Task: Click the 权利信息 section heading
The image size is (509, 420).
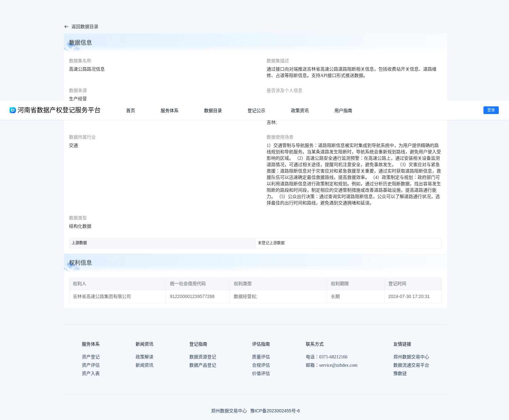Action: pos(80,263)
